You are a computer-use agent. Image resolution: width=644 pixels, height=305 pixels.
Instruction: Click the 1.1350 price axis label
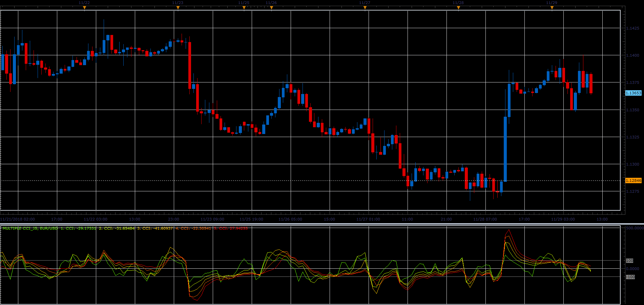[632, 110]
